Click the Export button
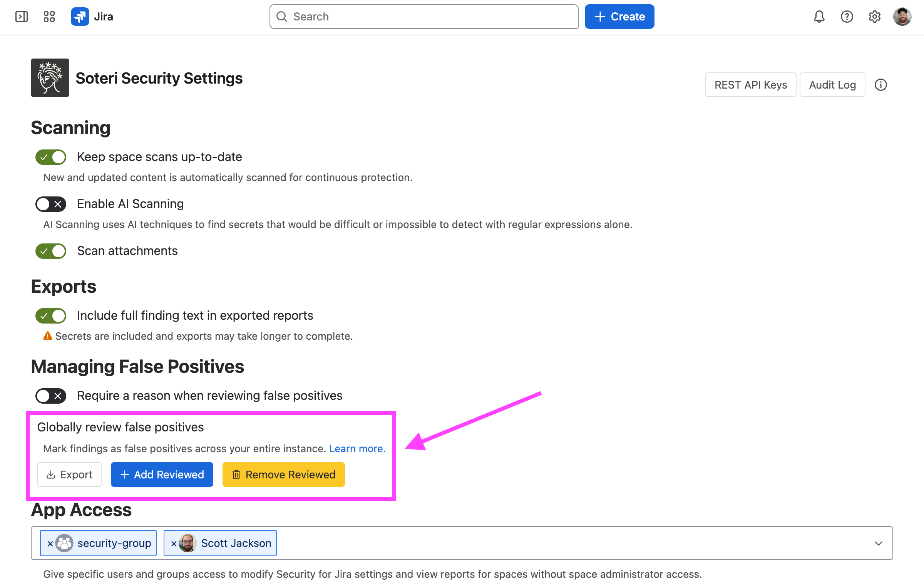 69,475
